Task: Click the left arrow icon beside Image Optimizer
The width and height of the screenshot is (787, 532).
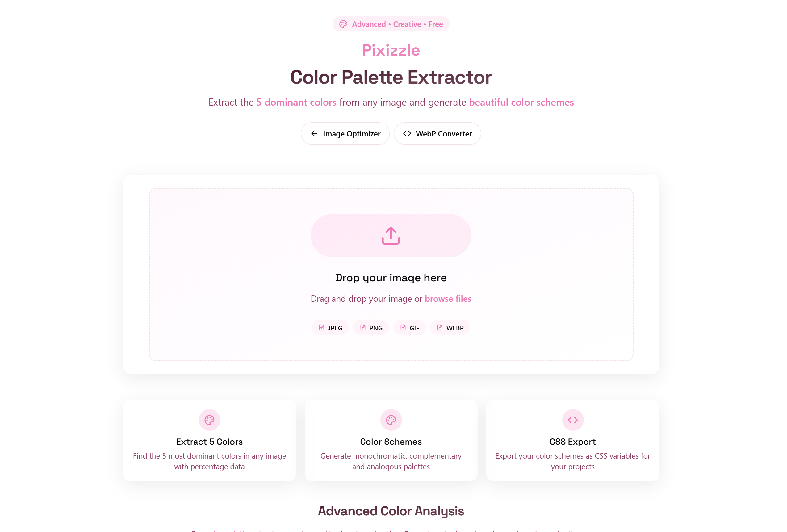Action: click(x=314, y=133)
